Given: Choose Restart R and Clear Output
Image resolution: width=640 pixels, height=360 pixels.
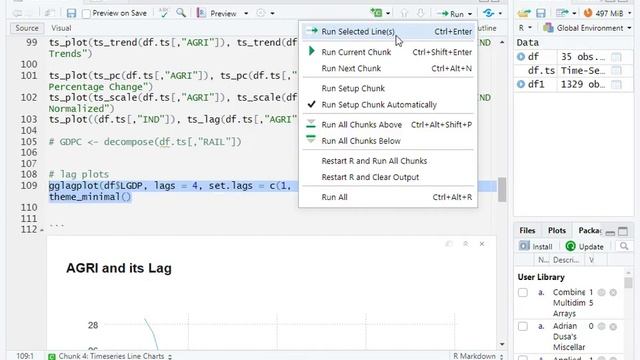Looking at the screenshot, I should click(x=388, y=177).
